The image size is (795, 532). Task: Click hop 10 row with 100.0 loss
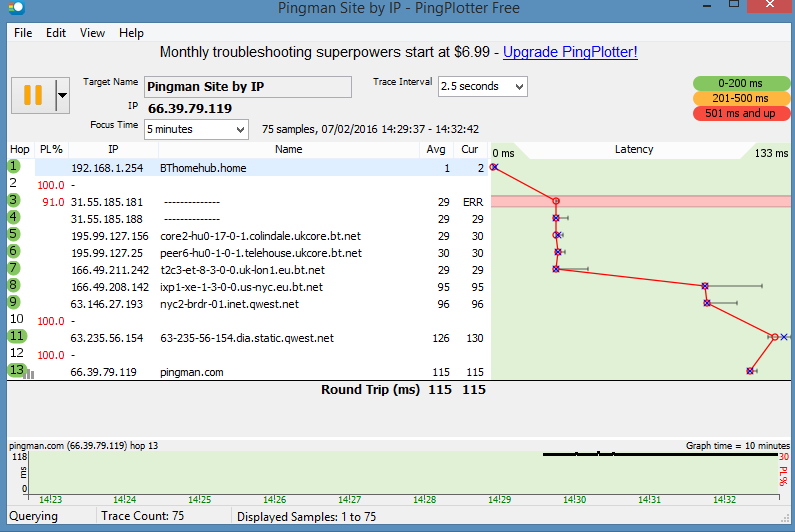pos(247,321)
